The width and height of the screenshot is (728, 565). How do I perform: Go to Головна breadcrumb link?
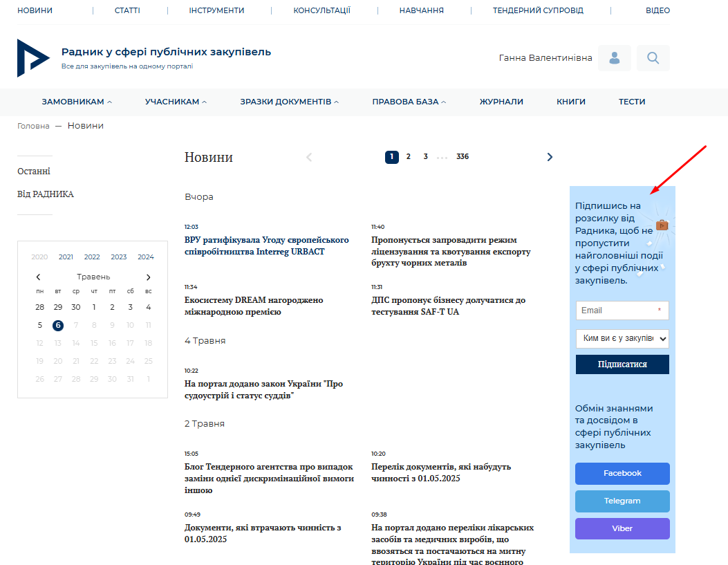click(33, 126)
